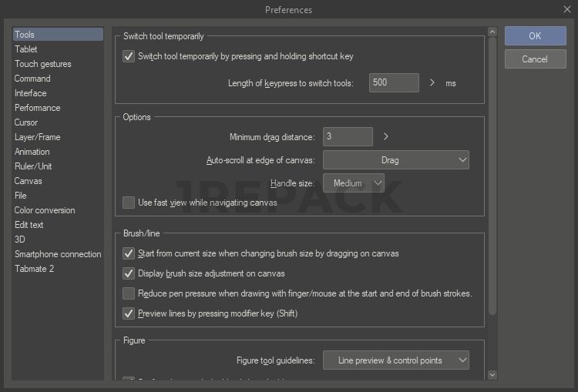Open the Handle size dropdown
578x392 pixels.
pos(353,183)
